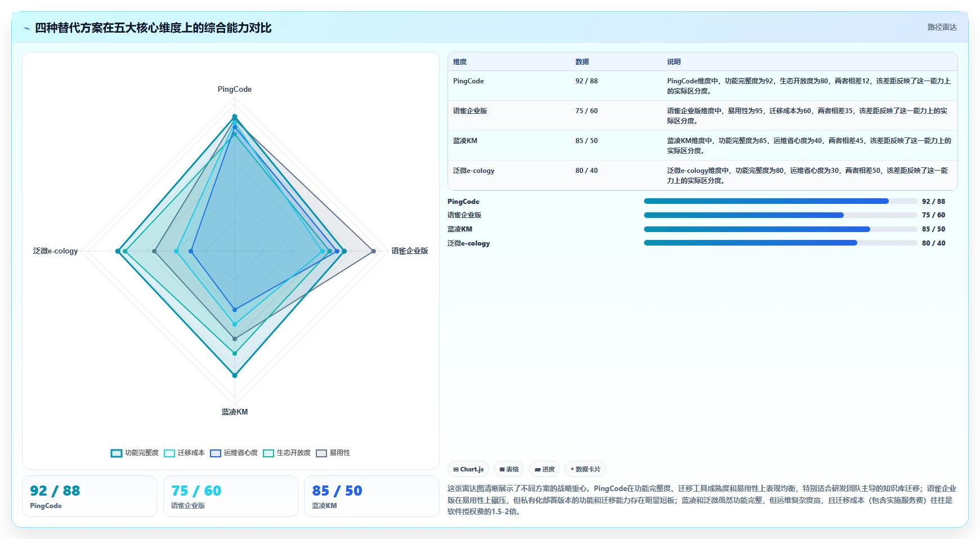Toggle the 迁移成本 legend item

(185, 453)
